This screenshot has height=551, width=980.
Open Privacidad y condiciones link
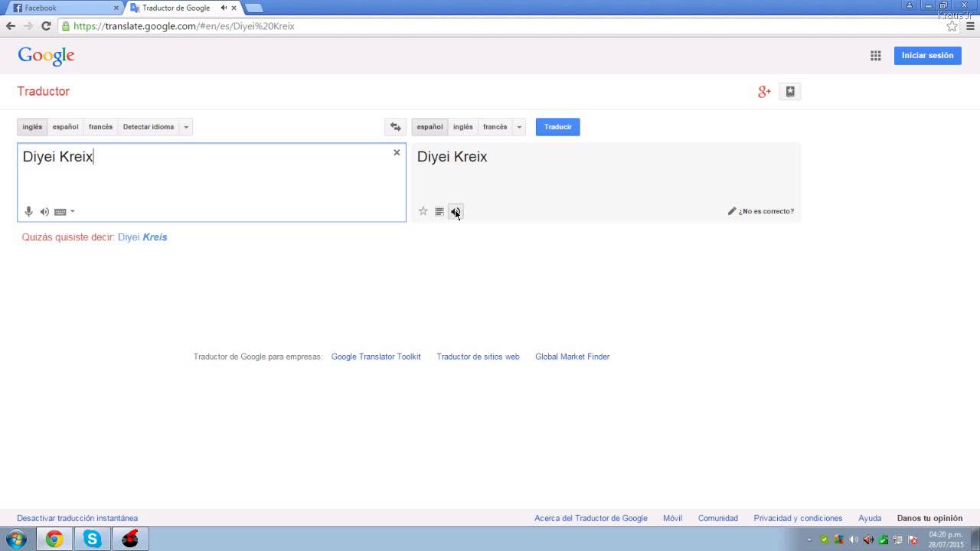click(798, 518)
